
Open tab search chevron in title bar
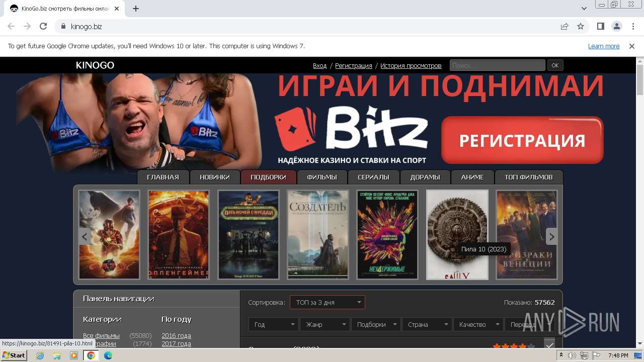(x=584, y=9)
